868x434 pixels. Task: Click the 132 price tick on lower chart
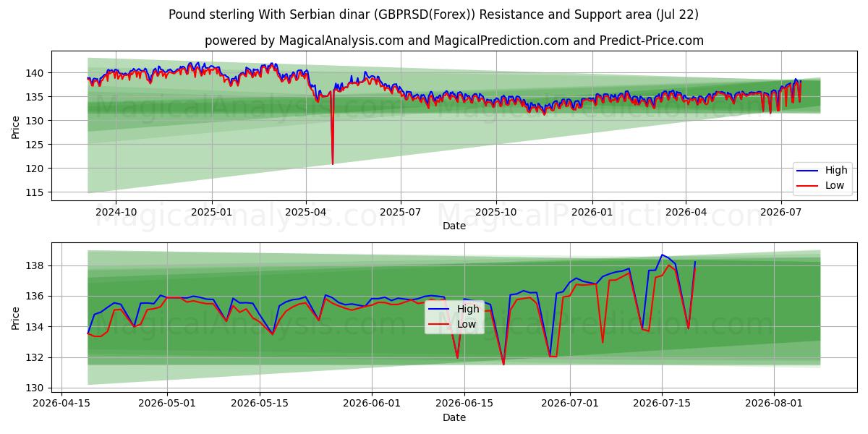click(36, 358)
